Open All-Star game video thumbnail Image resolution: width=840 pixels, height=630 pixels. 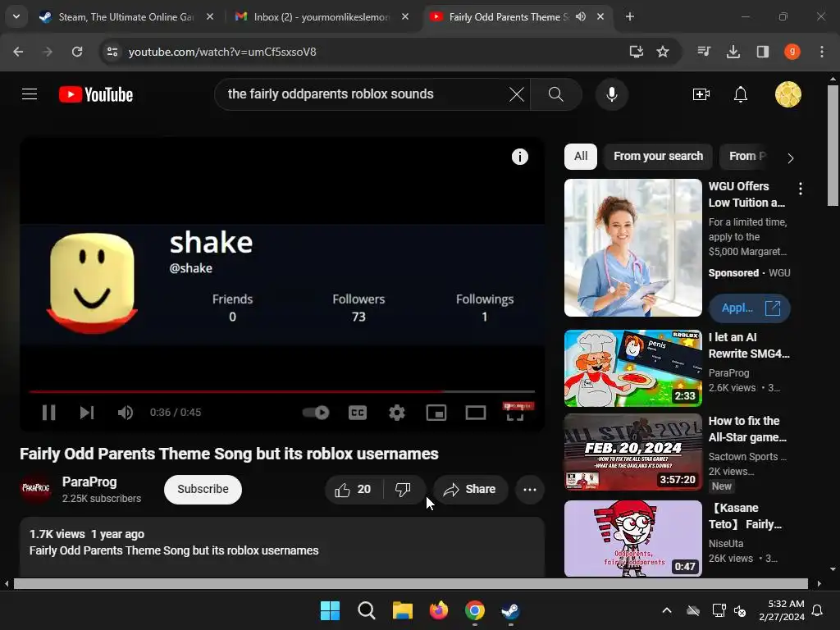coord(633,452)
